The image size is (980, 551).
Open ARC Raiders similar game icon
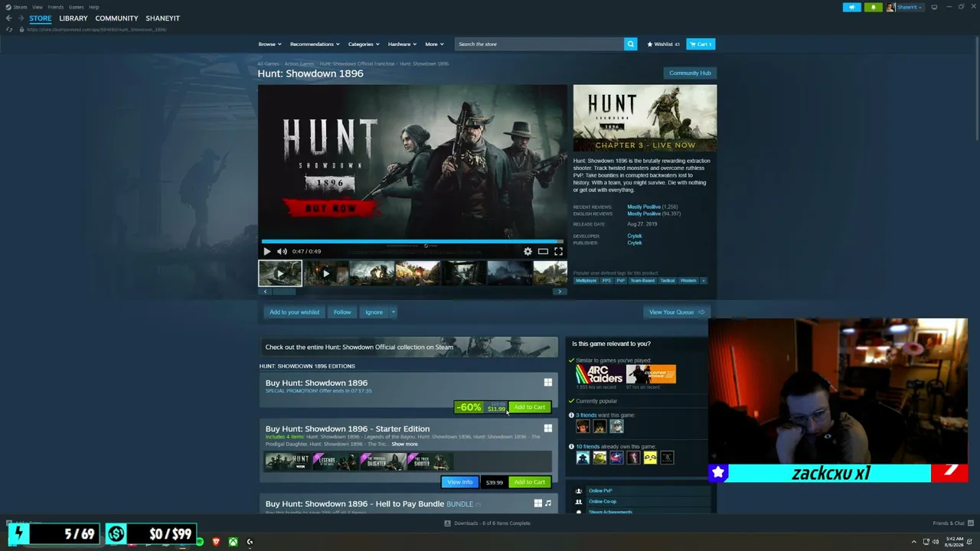click(599, 374)
